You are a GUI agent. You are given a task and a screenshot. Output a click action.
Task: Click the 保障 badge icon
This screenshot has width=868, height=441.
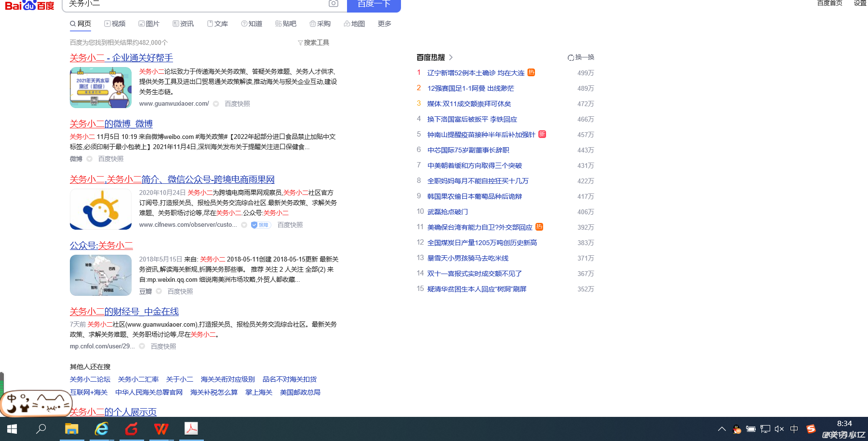260,225
